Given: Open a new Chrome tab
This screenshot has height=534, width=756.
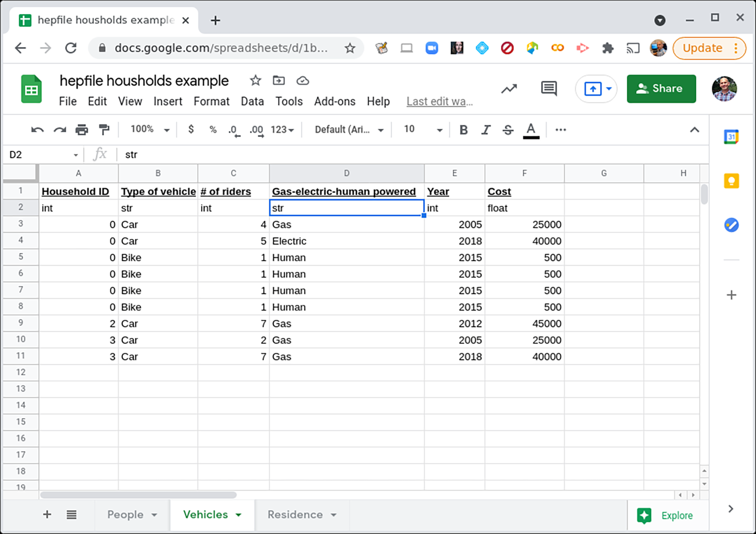Looking at the screenshot, I should point(215,20).
